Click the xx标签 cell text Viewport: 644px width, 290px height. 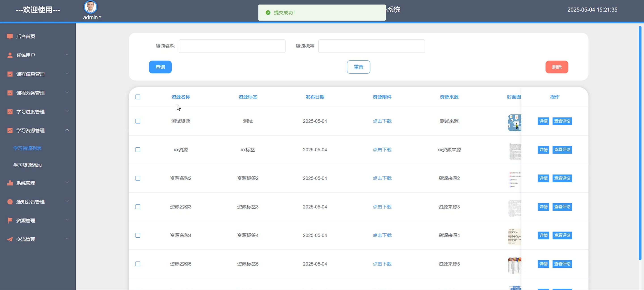[248, 150]
